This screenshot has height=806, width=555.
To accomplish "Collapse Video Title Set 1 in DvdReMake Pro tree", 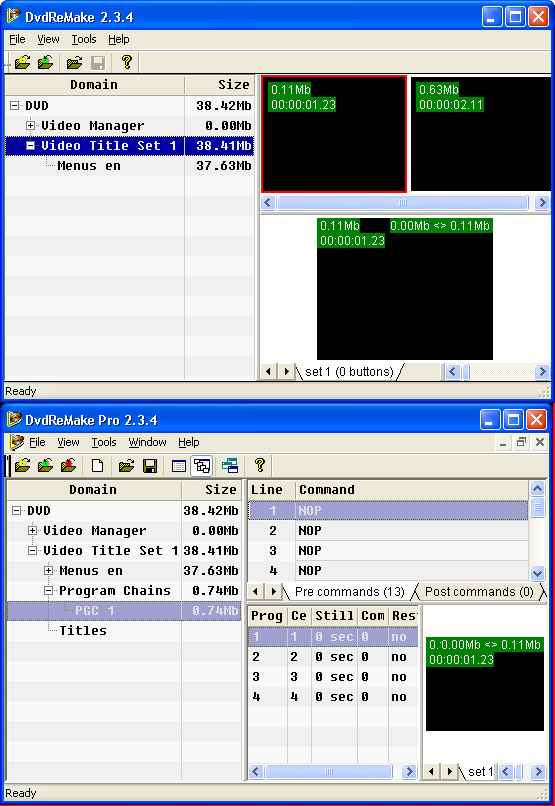I will coord(32,551).
